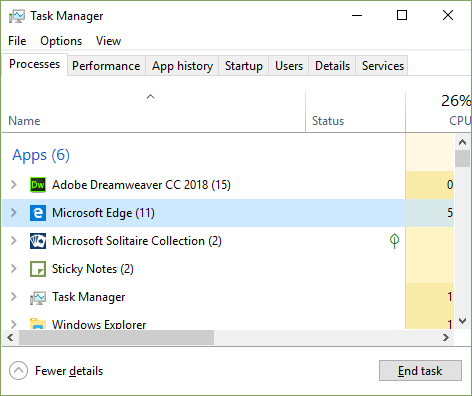Expand the Task Manager process row
The width and height of the screenshot is (472, 396).
pyautogui.click(x=14, y=296)
